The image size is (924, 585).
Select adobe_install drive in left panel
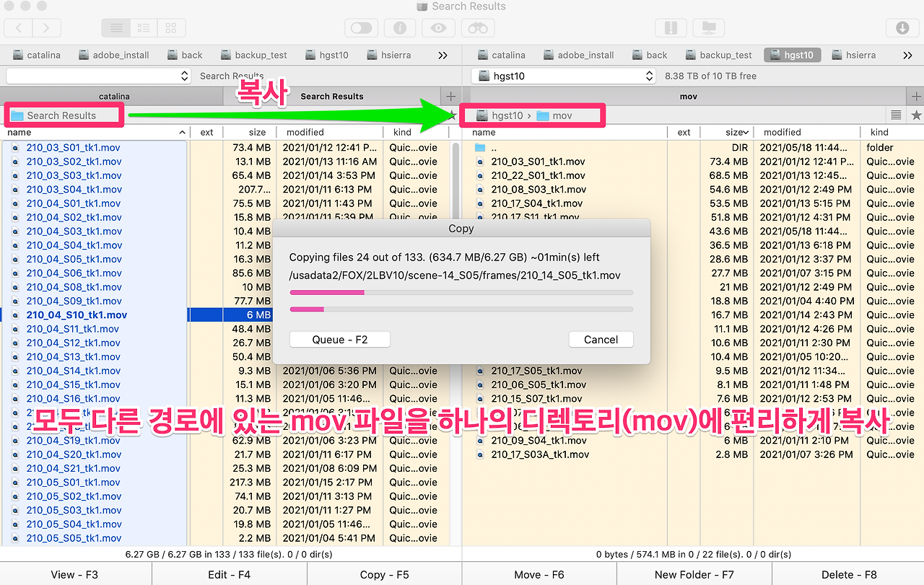click(113, 55)
